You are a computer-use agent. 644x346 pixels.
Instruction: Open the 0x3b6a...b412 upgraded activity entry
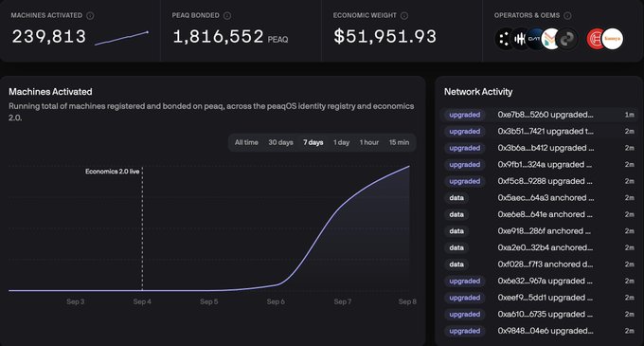click(x=539, y=148)
